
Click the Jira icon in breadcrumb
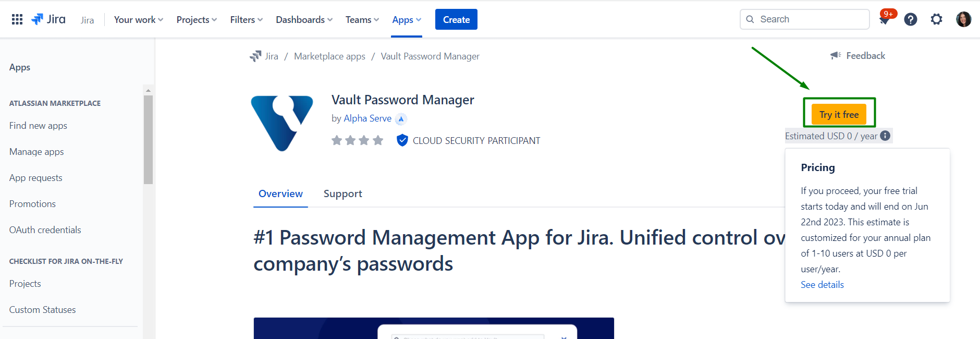pos(255,56)
